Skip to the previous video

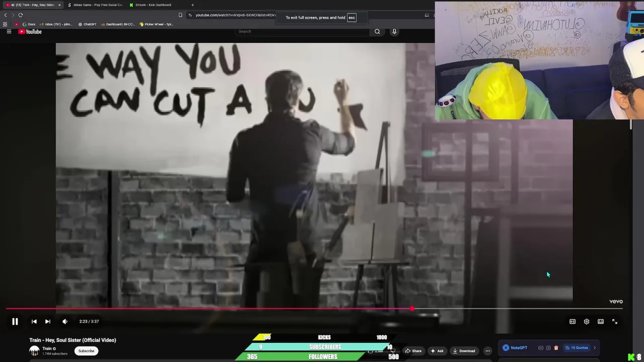tap(34, 321)
